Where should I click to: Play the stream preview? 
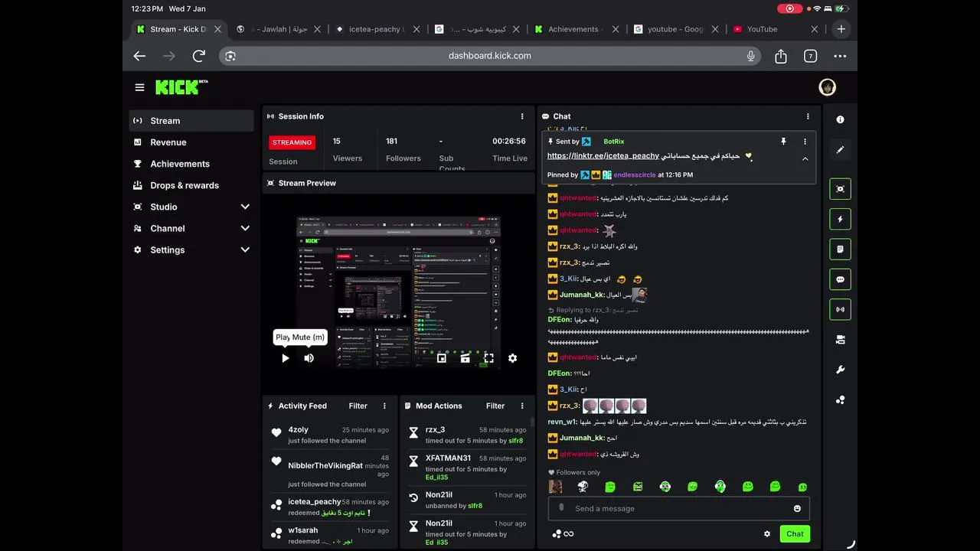pyautogui.click(x=286, y=358)
